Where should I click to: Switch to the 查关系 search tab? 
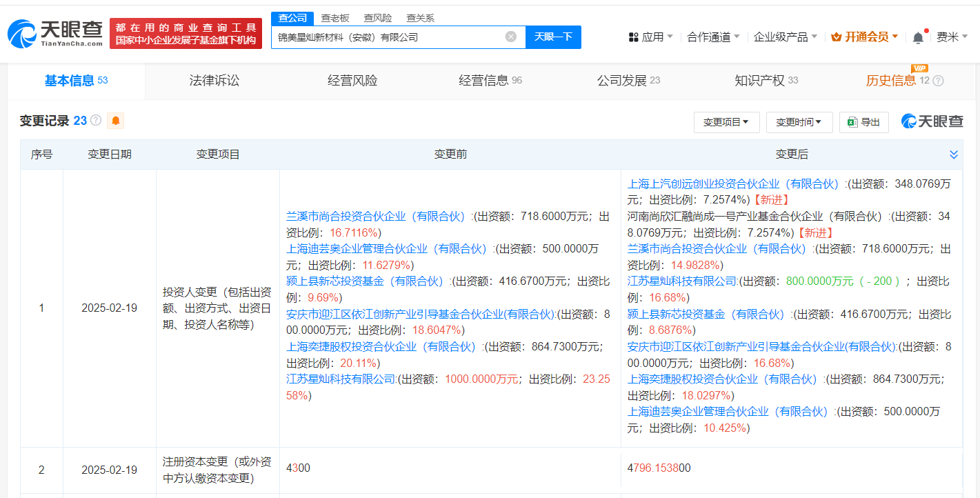click(x=420, y=18)
